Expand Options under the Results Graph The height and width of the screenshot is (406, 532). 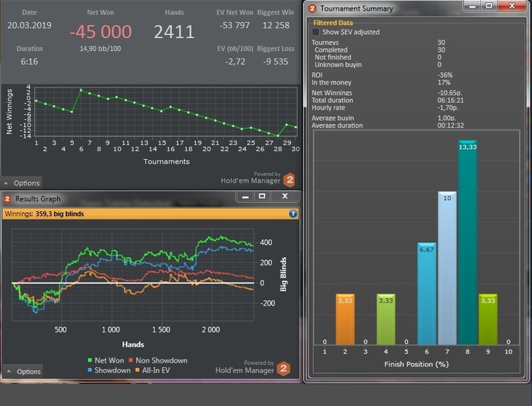24,371
